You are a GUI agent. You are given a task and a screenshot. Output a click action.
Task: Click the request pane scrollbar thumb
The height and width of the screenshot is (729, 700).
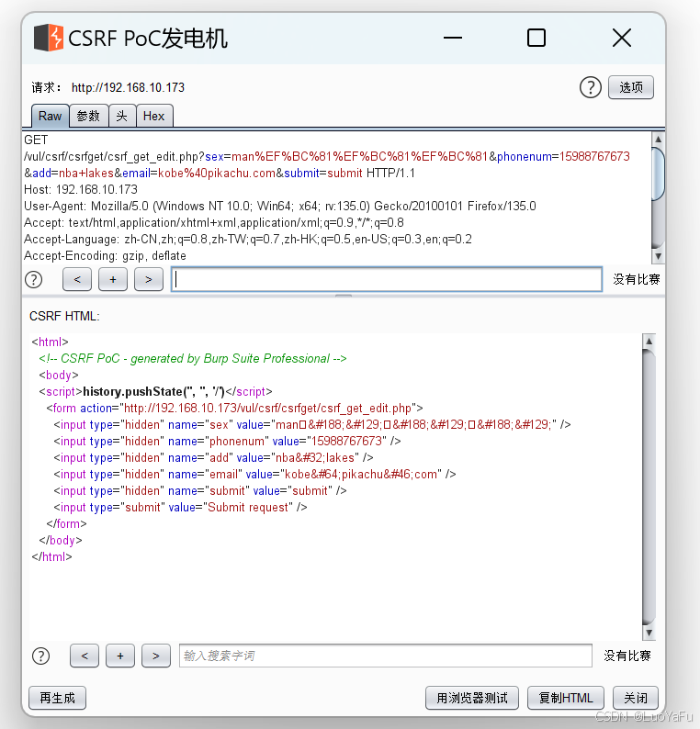[658, 174]
